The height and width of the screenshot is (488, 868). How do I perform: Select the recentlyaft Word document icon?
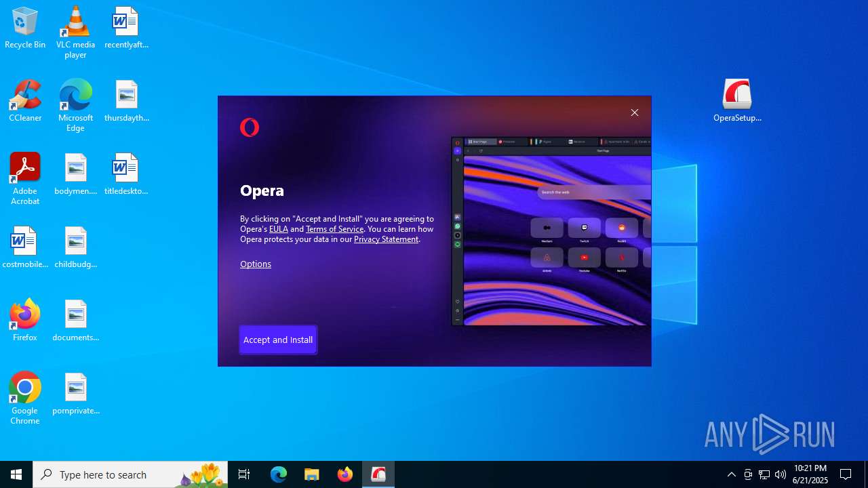126,28
